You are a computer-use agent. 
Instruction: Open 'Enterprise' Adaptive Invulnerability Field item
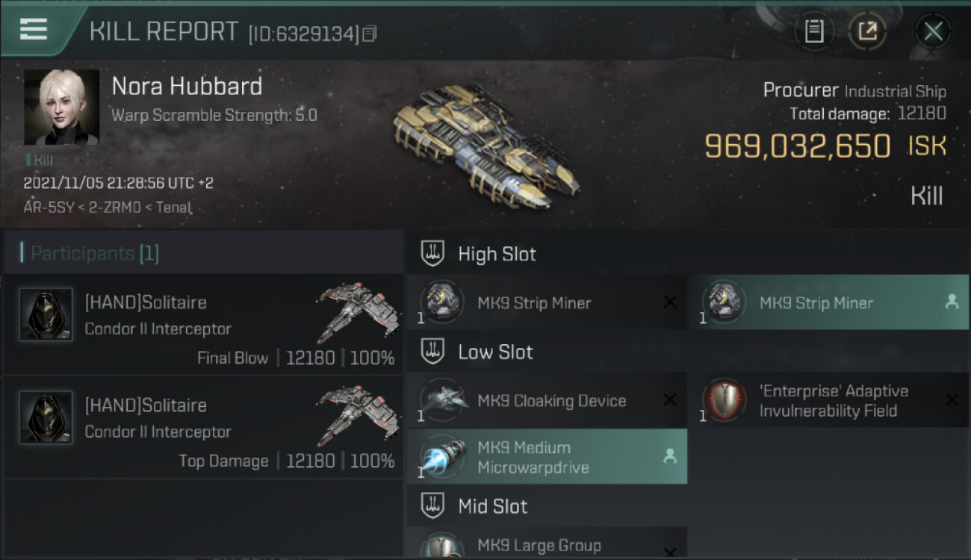click(828, 400)
